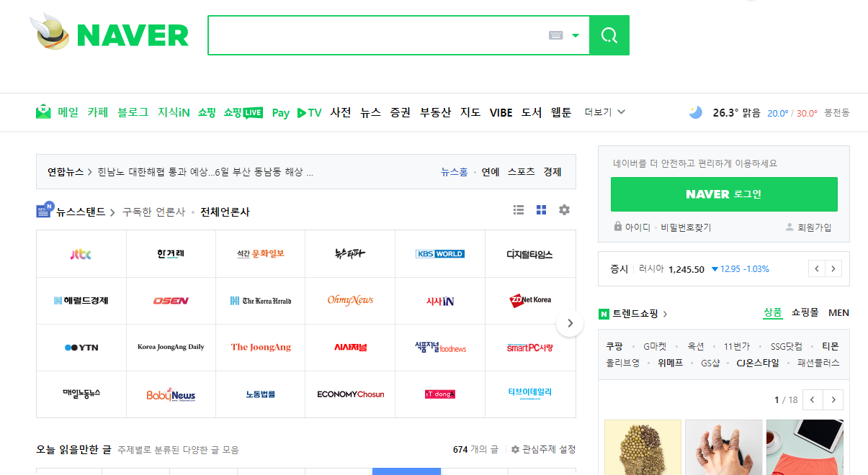Open 부동산 real estate menu
Viewport: 868px width, 475px height.
click(x=436, y=112)
